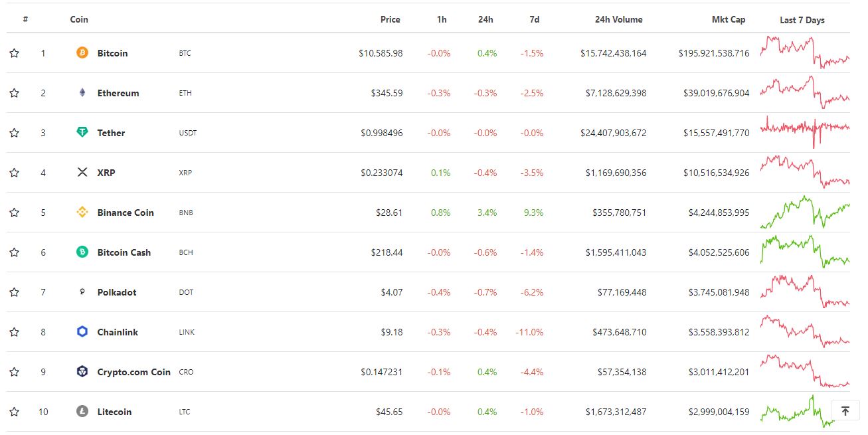Click the back-to-top arrow button
The image size is (868, 435).
point(845,411)
